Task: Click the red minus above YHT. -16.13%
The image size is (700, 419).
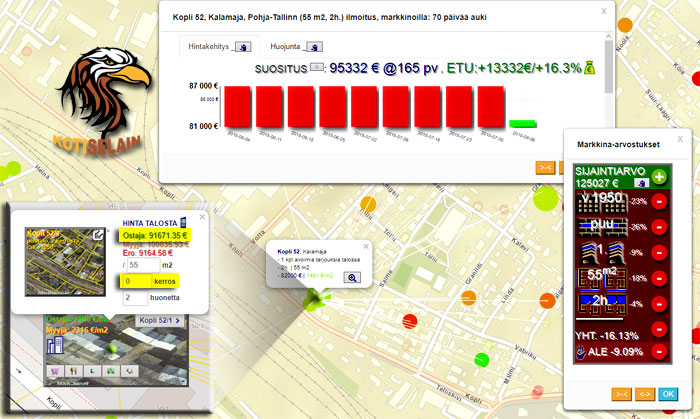Action: point(659,329)
